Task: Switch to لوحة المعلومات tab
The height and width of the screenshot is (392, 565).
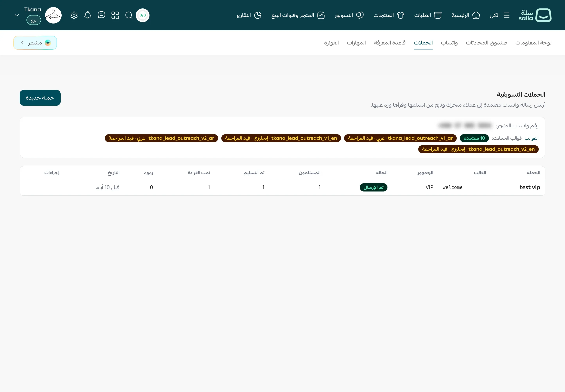Action: click(533, 43)
